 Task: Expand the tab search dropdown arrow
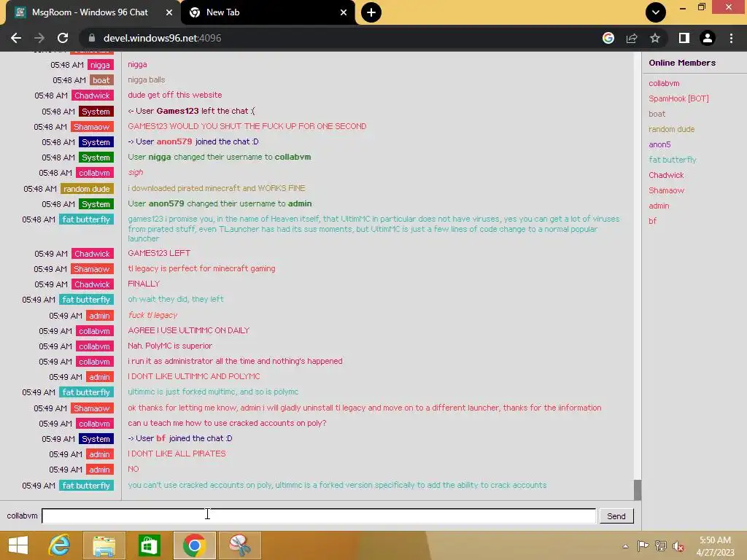pos(656,12)
